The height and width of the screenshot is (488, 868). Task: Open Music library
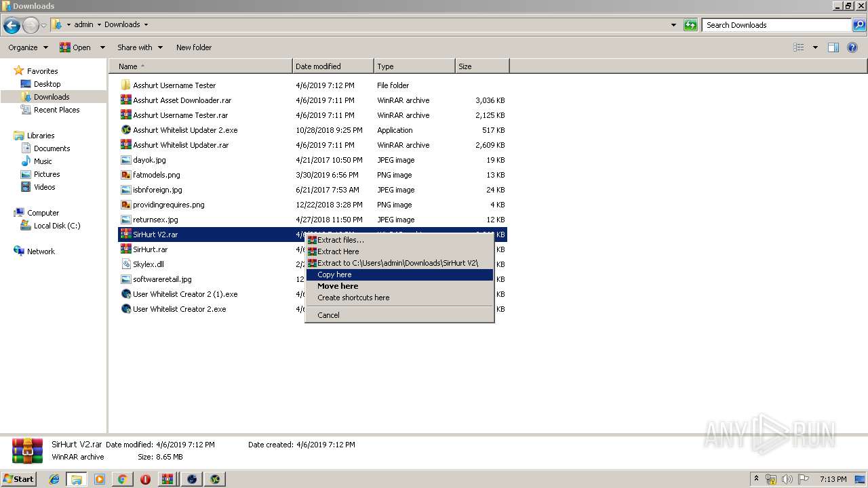[43, 161]
